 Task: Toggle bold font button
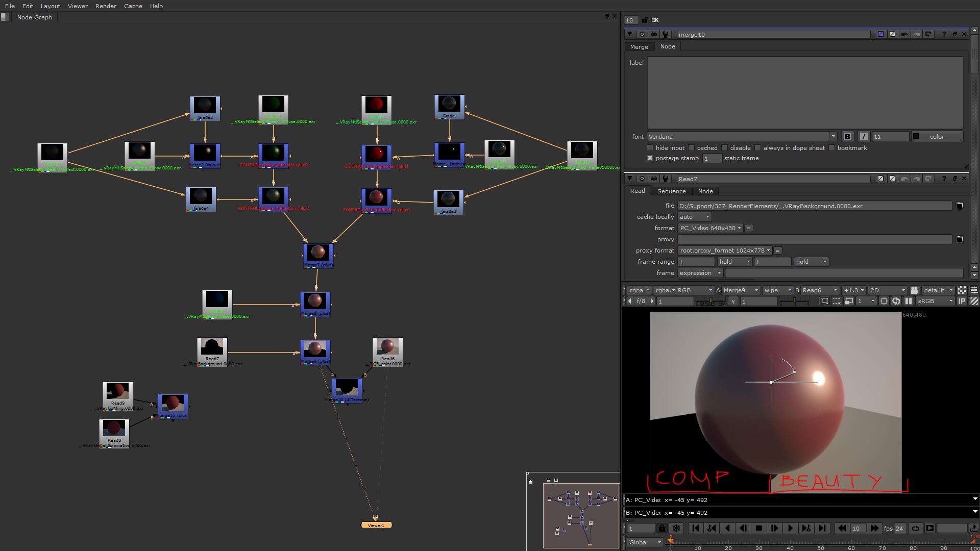tap(847, 136)
